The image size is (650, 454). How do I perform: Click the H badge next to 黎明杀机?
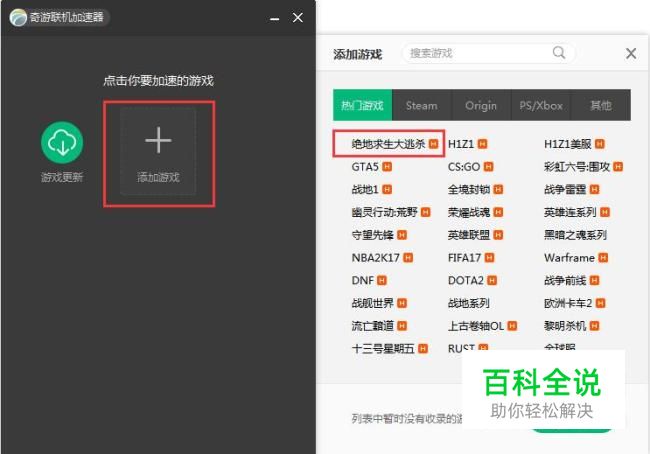tap(595, 326)
